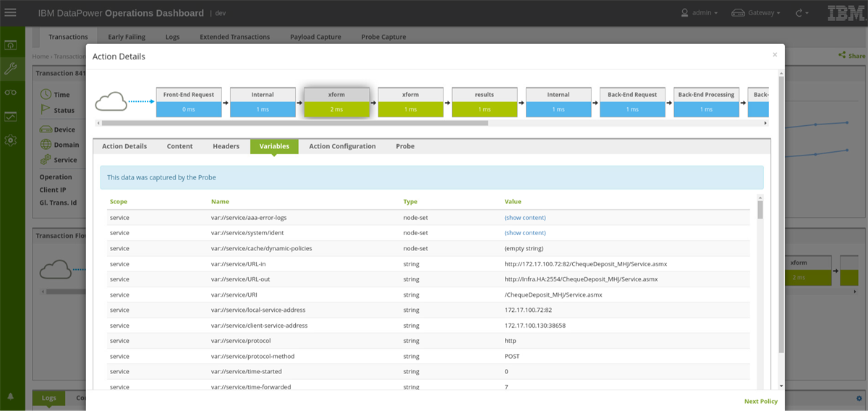868x411 pixels.
Task: Select the wrench tools icon in the sidebar
Action: 11,69
